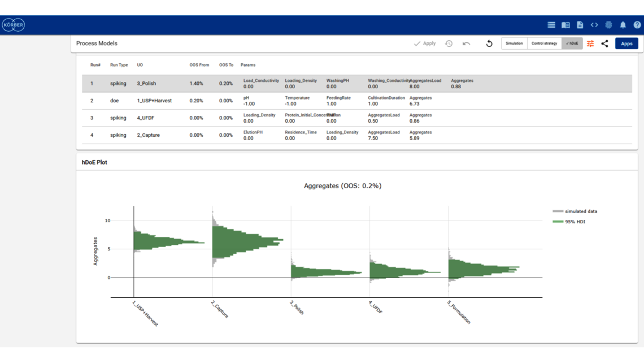
Task: Open the list view icon in header
Action: tap(551, 25)
